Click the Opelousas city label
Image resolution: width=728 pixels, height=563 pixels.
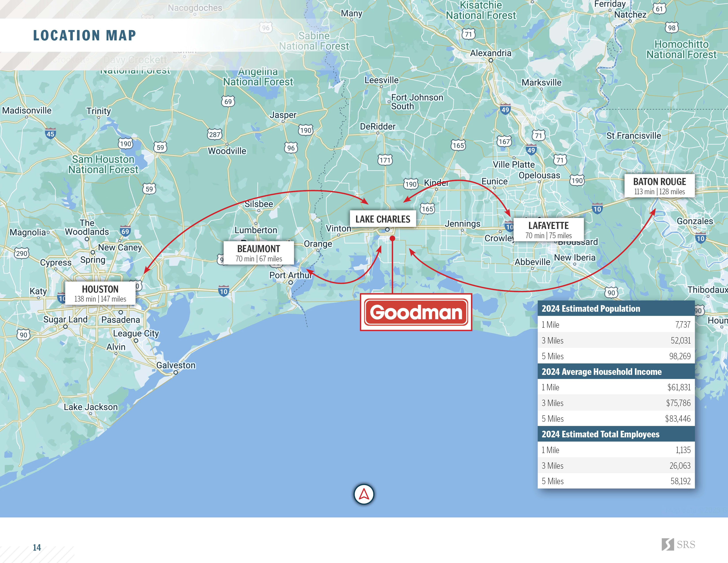click(x=539, y=175)
